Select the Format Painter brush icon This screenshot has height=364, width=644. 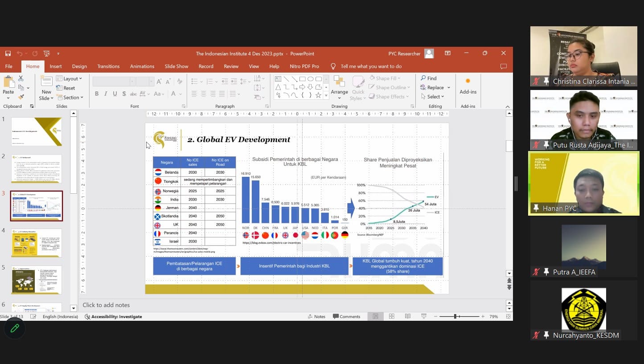(21, 97)
